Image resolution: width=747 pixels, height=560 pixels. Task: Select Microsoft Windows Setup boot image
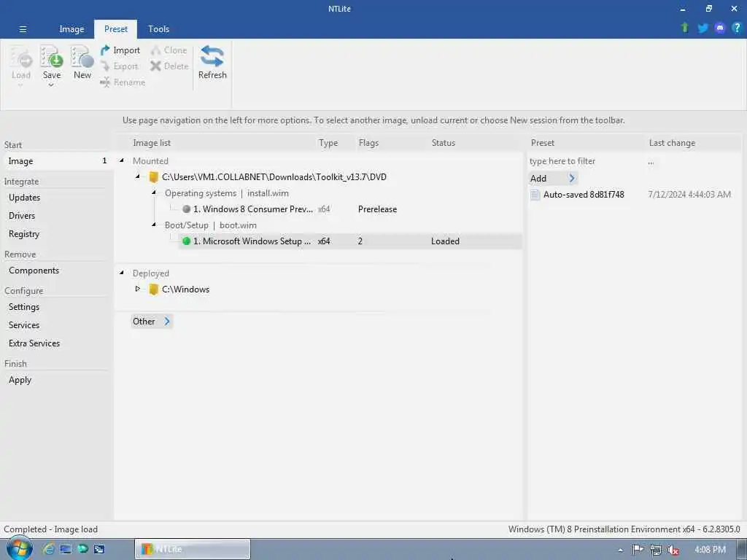tap(252, 241)
